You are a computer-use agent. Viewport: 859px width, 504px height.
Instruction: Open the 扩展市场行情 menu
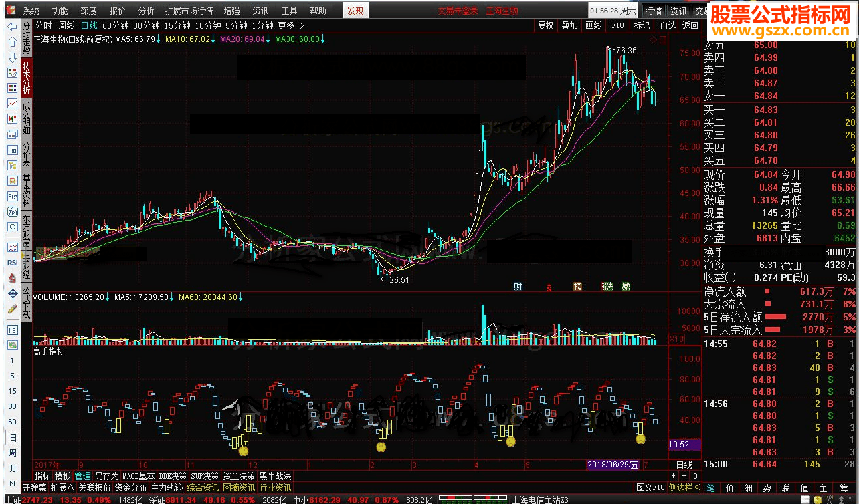click(x=189, y=11)
